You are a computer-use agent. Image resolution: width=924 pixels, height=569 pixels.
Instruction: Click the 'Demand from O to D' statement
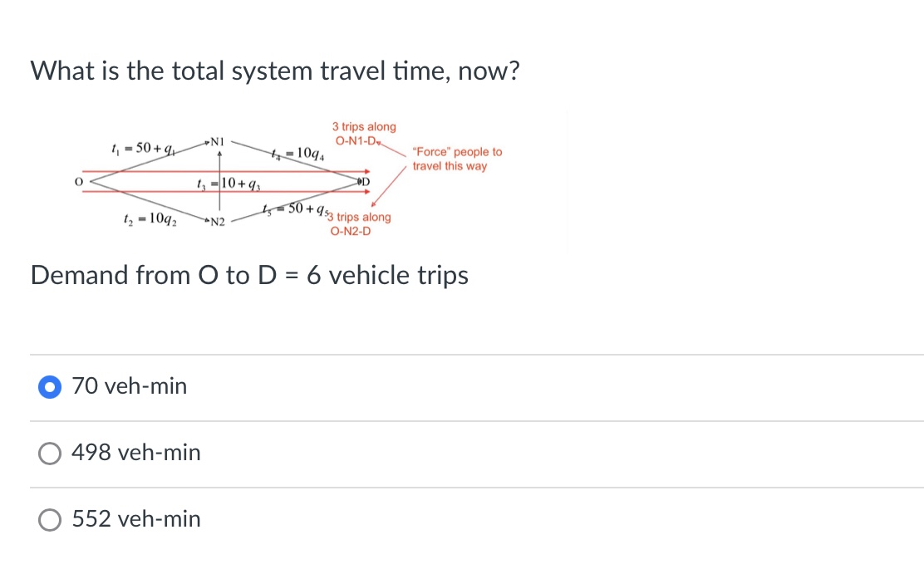point(249,275)
